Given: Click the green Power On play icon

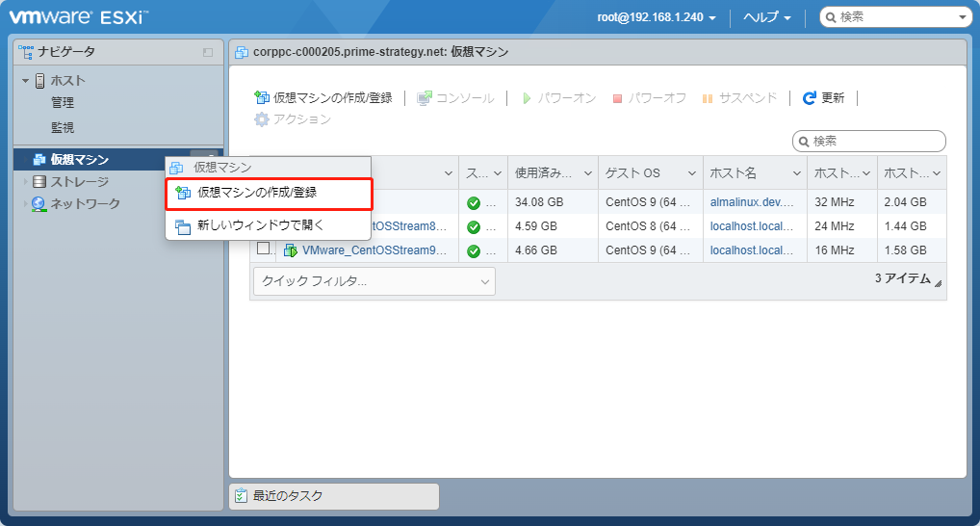Looking at the screenshot, I should tap(527, 98).
